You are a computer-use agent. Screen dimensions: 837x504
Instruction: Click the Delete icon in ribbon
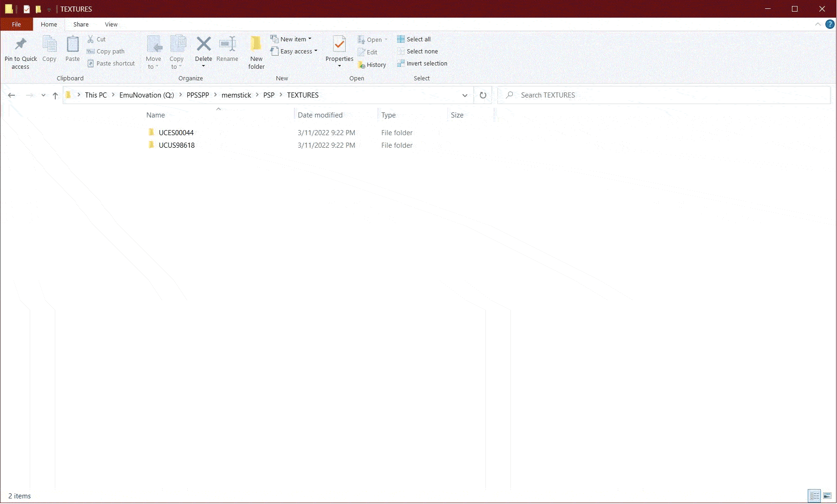click(203, 45)
